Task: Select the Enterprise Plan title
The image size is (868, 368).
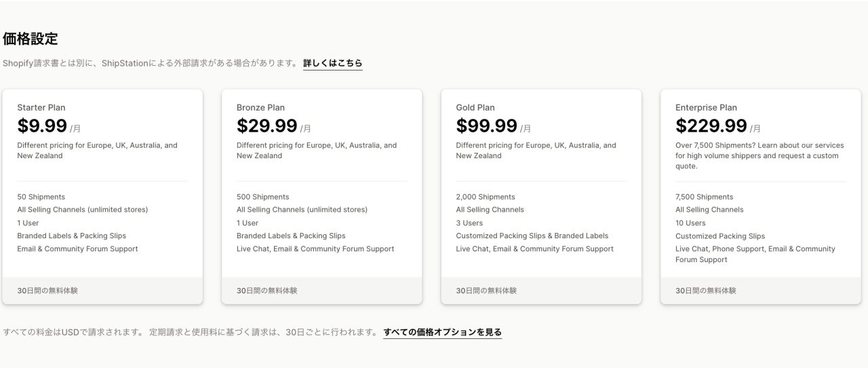Action: [x=706, y=107]
